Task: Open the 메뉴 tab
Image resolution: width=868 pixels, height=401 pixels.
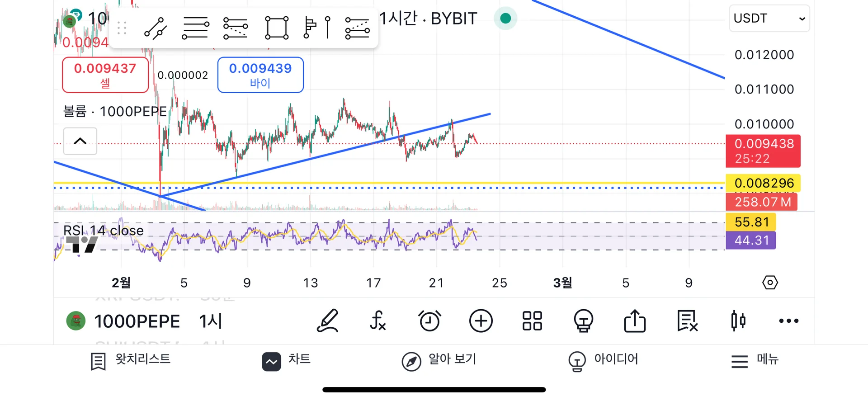Action: point(755,361)
